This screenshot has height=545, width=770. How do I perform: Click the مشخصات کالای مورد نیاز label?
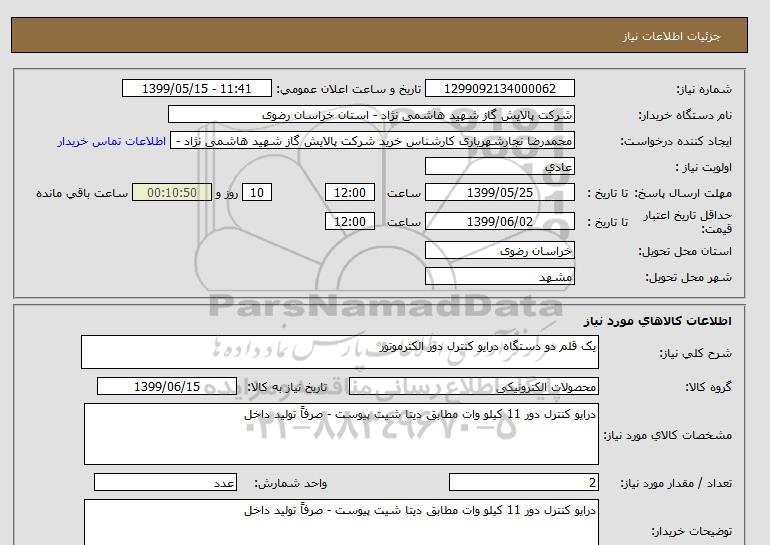coord(667,435)
